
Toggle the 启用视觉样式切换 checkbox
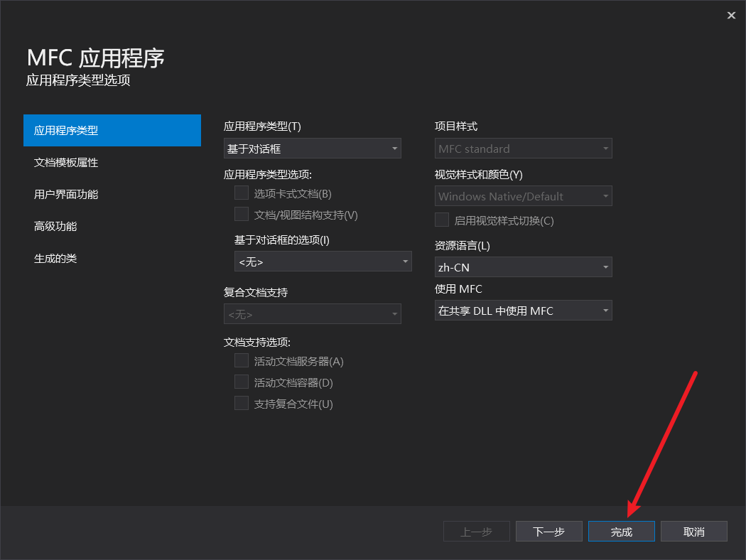click(440, 220)
